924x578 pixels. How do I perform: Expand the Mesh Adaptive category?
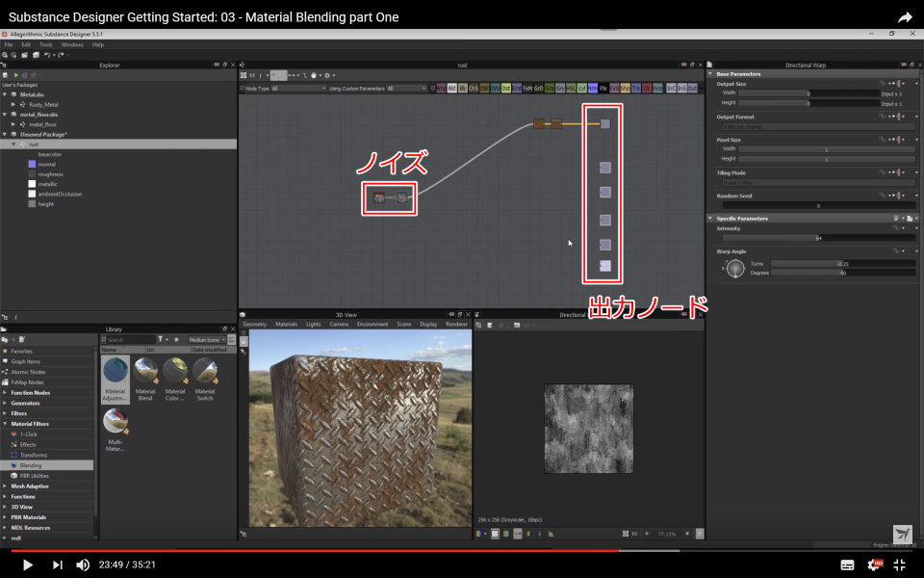coord(5,486)
